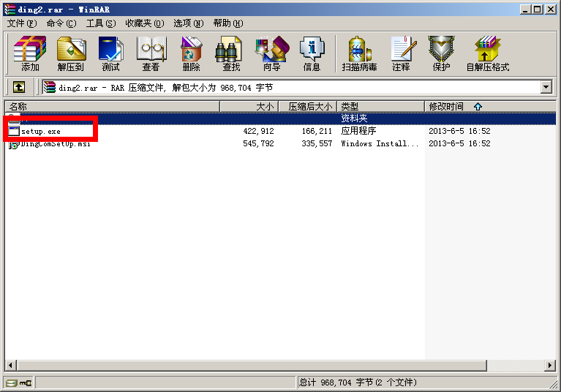Click status bar total 968,704 bytes text

click(x=358, y=382)
